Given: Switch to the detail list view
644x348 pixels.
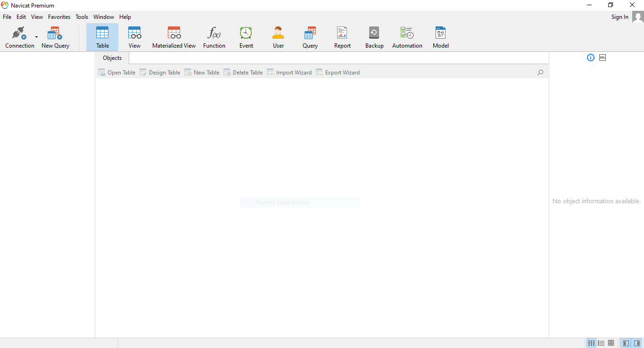Looking at the screenshot, I should click(x=601, y=343).
